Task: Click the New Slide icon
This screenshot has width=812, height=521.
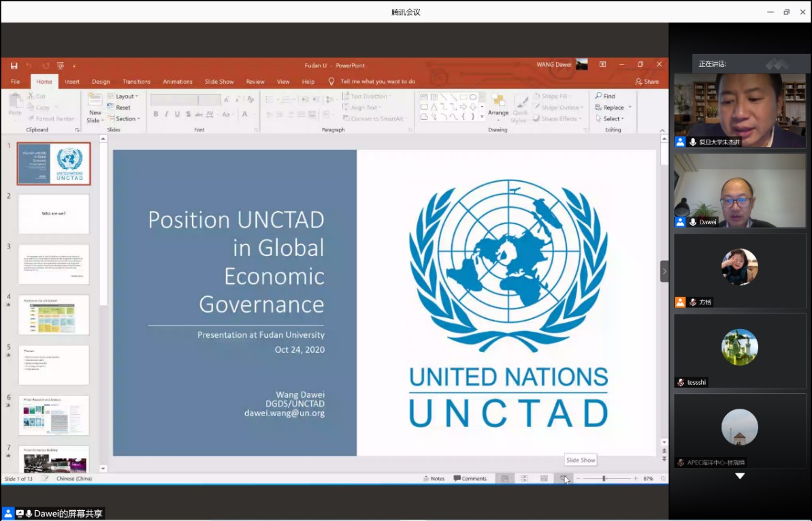Action: [x=95, y=101]
